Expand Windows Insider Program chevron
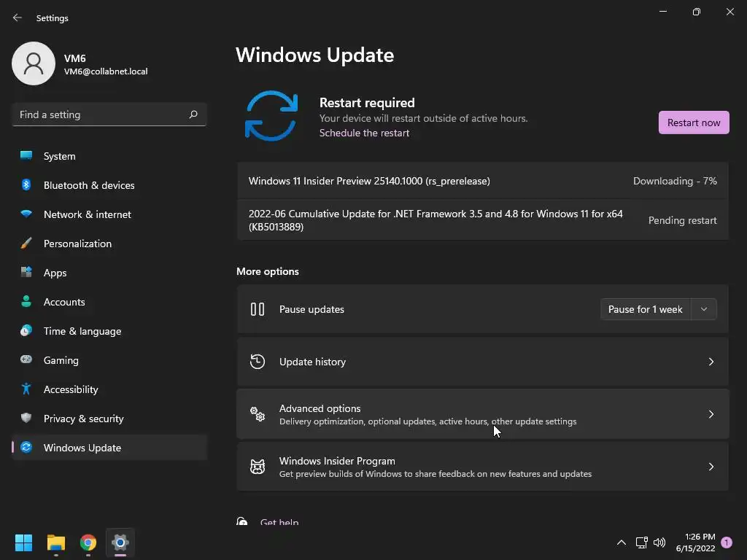Screen dimensions: 747x560 (x=711, y=467)
